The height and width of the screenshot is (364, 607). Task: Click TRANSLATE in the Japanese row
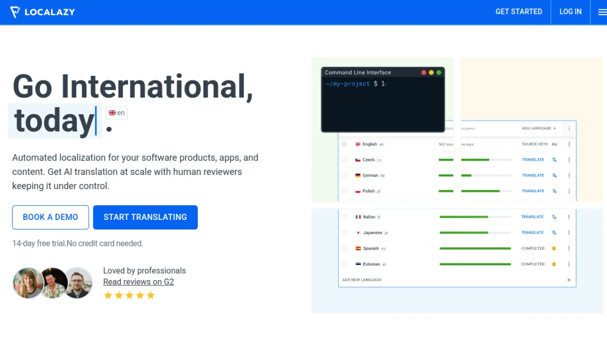(x=533, y=233)
